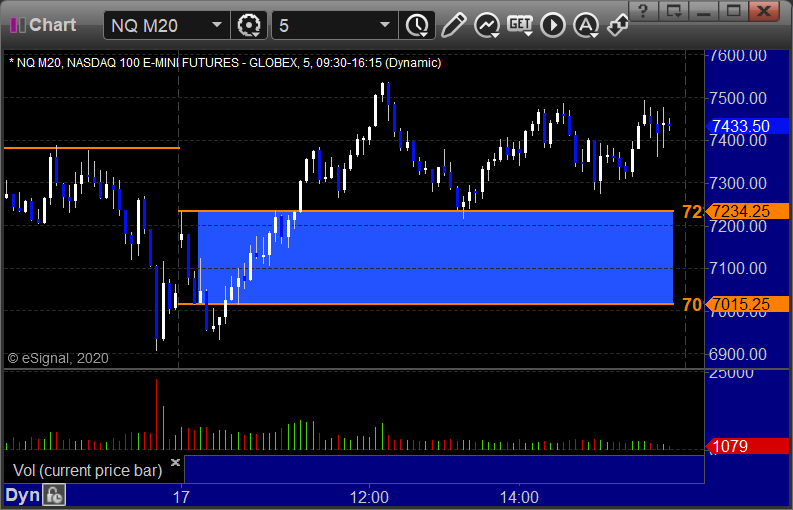The width and height of the screenshot is (793, 510).
Task: Click the 1079 volume value marker
Action: click(x=746, y=446)
